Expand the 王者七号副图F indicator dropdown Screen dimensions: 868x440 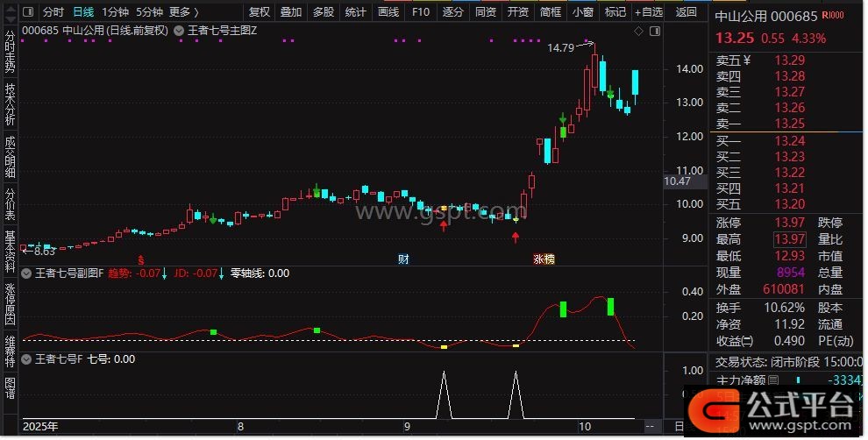(x=25, y=273)
